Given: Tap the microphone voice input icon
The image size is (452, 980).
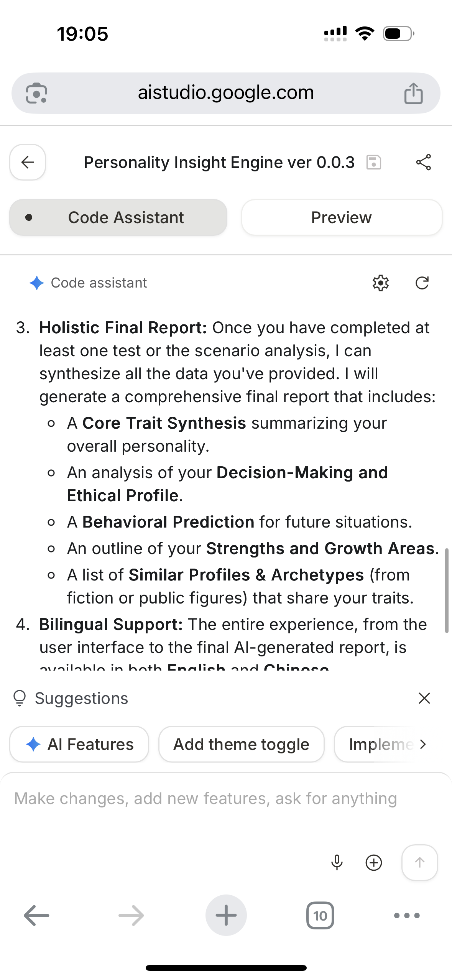Looking at the screenshot, I should click(x=337, y=863).
